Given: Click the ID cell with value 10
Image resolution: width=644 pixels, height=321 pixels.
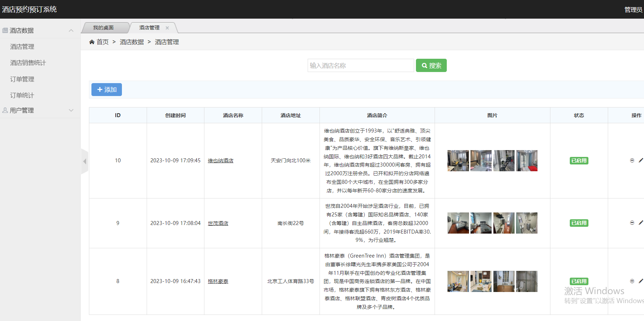Looking at the screenshot, I should [x=118, y=160].
